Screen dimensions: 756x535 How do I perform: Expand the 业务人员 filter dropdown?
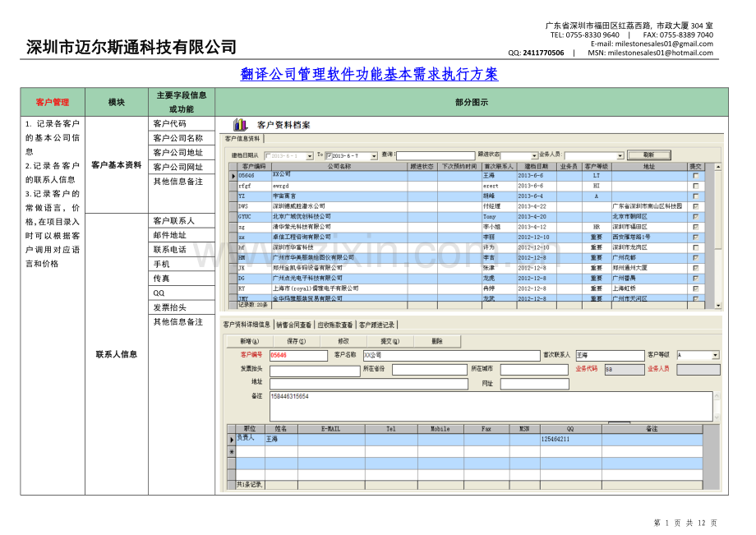coord(620,155)
